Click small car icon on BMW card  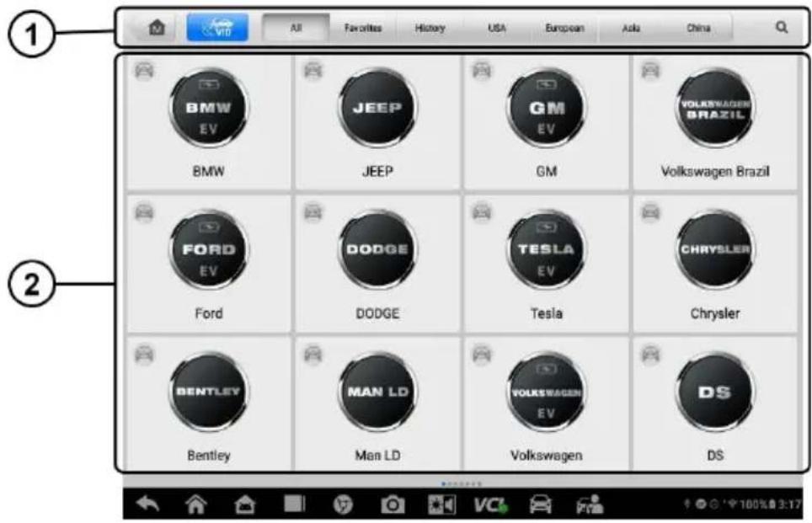[x=145, y=70]
